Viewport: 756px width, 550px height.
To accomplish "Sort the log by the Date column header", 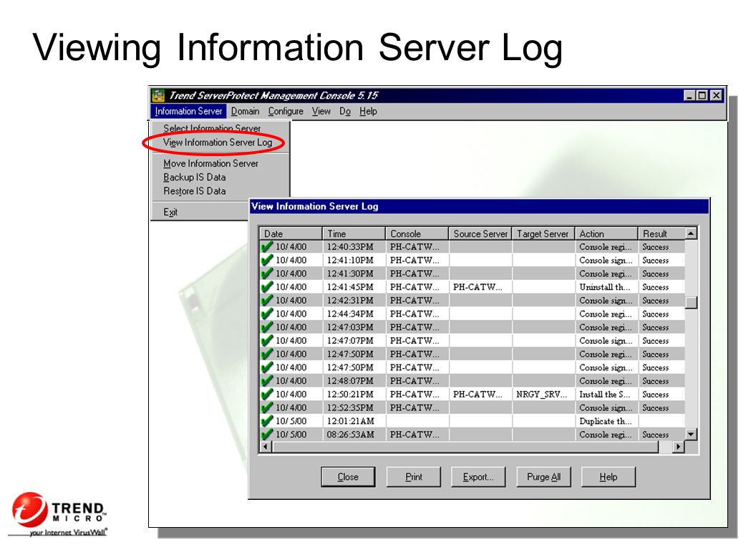I will 291,234.
